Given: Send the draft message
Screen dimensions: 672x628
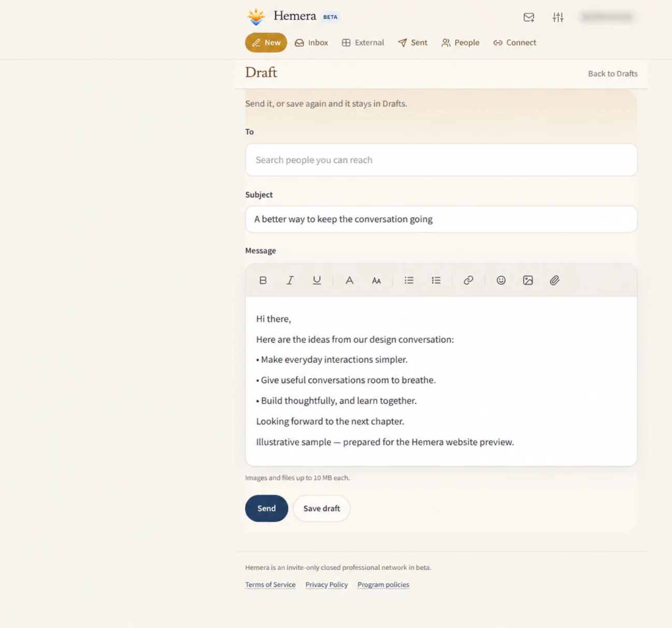Looking at the screenshot, I should coord(266,508).
